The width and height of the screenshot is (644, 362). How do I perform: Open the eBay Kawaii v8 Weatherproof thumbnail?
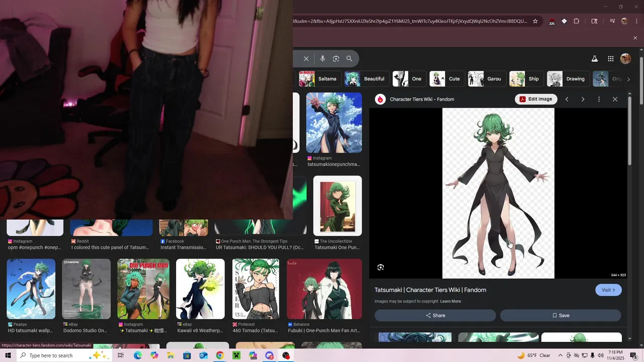click(200, 289)
